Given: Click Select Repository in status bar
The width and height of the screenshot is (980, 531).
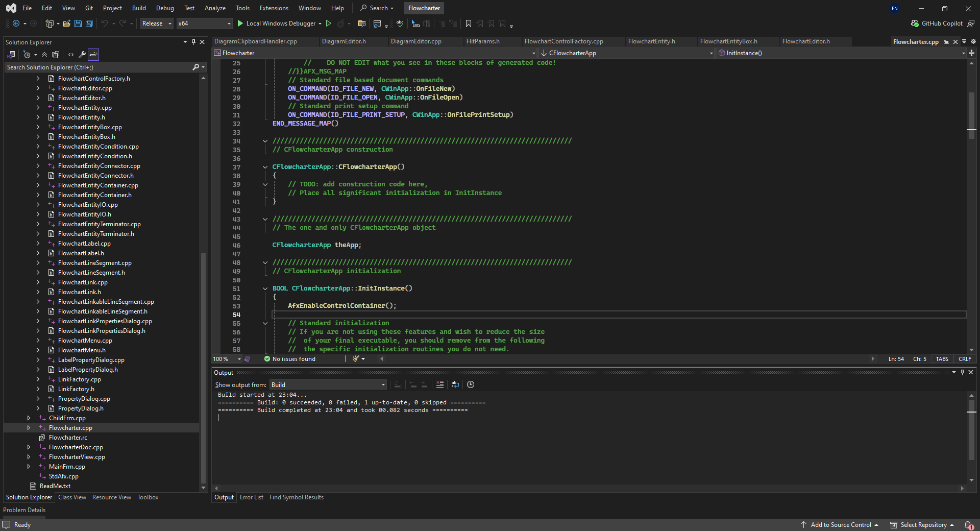Looking at the screenshot, I should (x=922, y=525).
